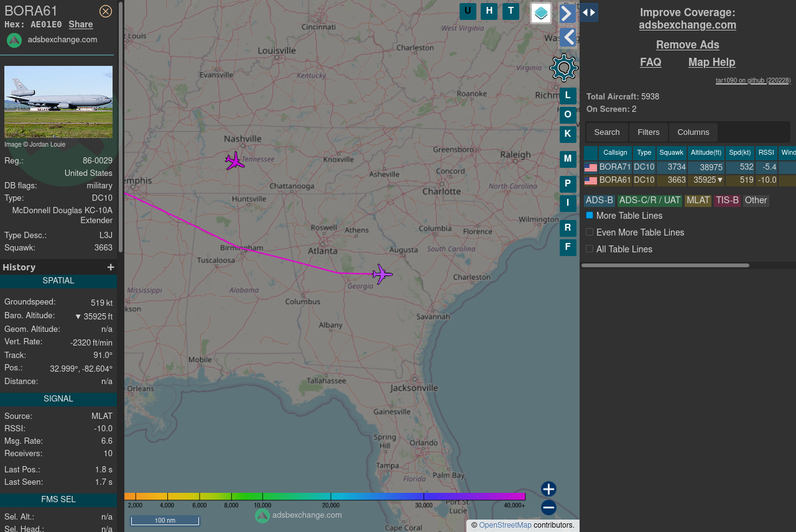Toggle the K map button

coord(568,134)
